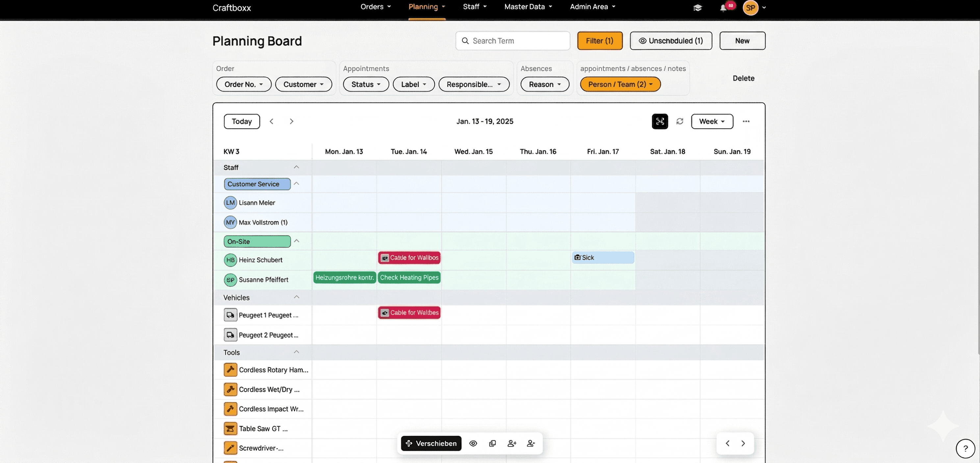The height and width of the screenshot is (463, 980).
Task: Open the Orders menu
Action: click(x=375, y=7)
